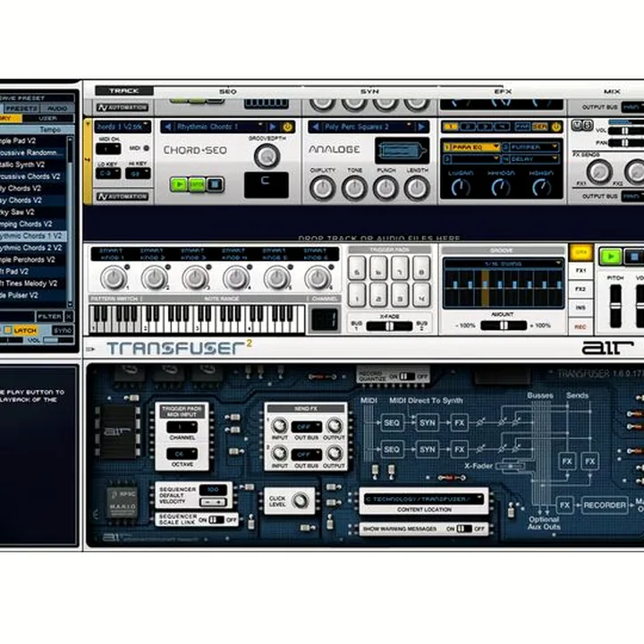Stop the Chord-Seq sequencer with its square button
This screenshot has height=644, width=644.
tap(215, 184)
